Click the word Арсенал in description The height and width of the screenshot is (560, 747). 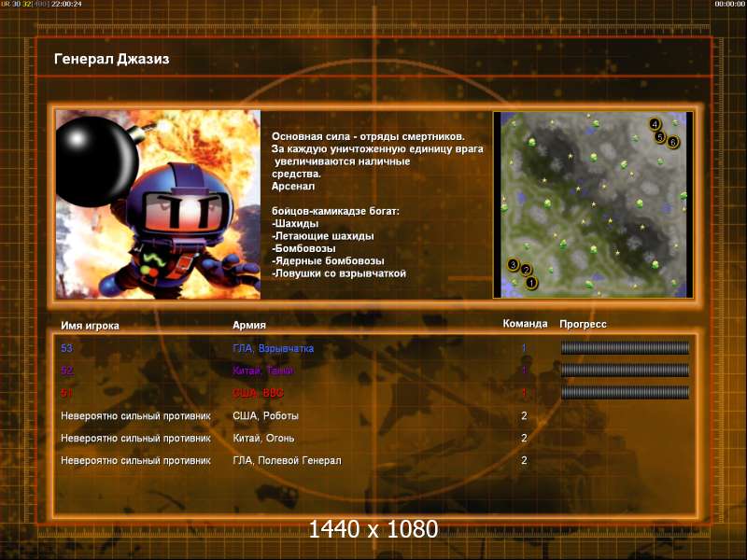(293, 186)
